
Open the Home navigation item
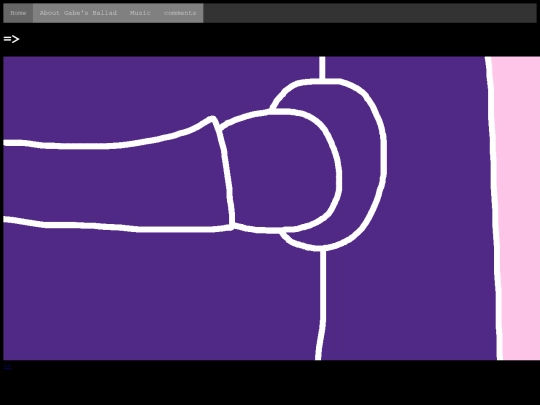tap(18, 13)
